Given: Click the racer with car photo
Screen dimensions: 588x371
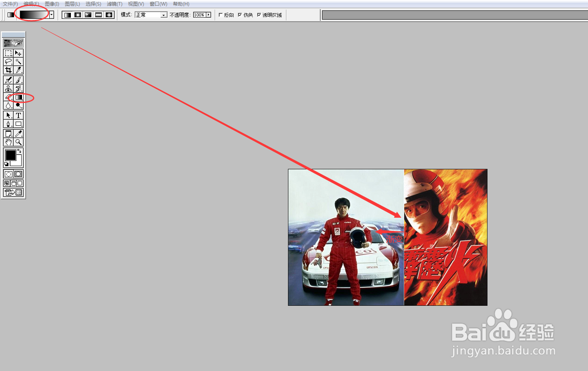Looking at the screenshot, I should point(346,237).
